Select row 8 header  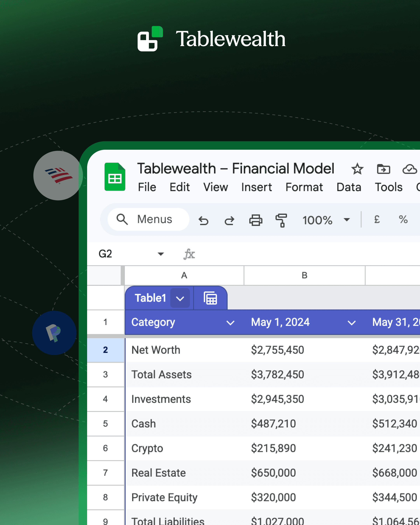point(105,497)
